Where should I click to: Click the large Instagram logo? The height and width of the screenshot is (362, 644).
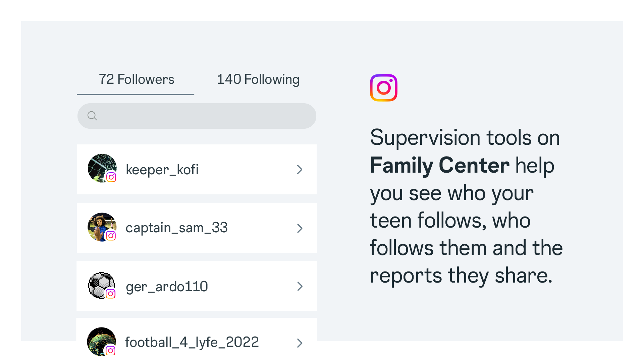tap(384, 88)
